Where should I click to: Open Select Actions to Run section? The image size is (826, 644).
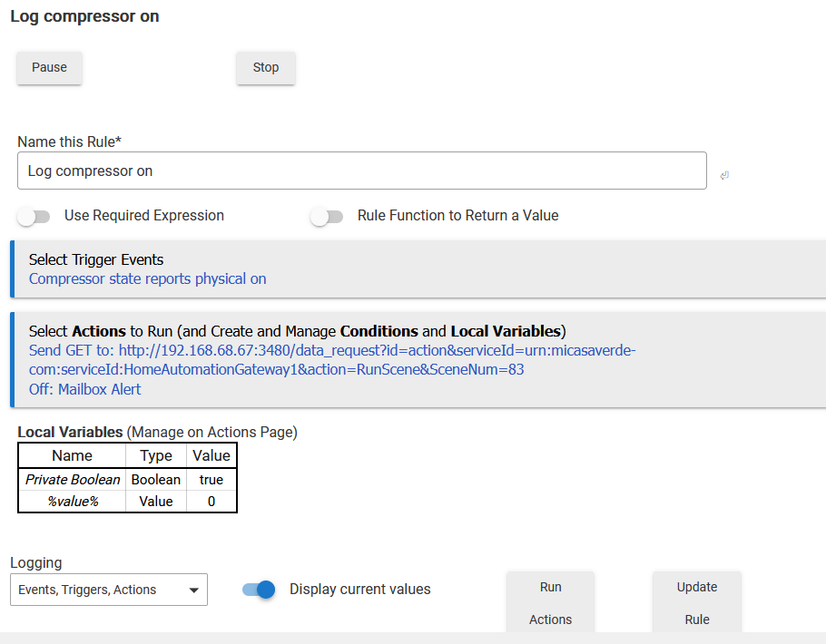(x=297, y=331)
